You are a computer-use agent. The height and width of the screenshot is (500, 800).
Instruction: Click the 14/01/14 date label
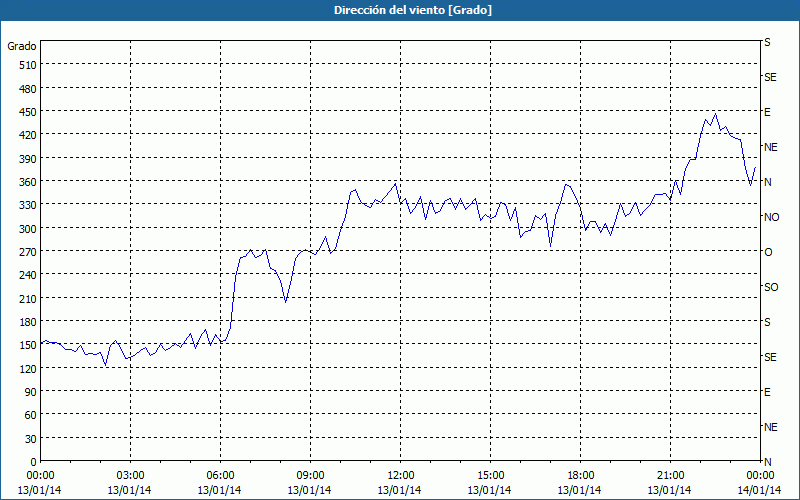click(760, 490)
